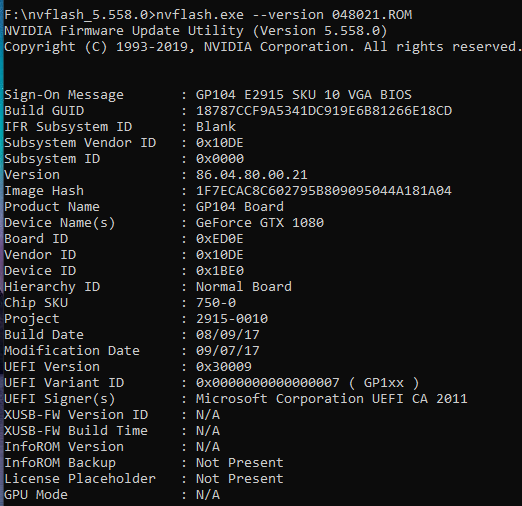The width and height of the screenshot is (522, 506).
Task: Click Device ID value 0x1BE0
Action: (x=220, y=271)
